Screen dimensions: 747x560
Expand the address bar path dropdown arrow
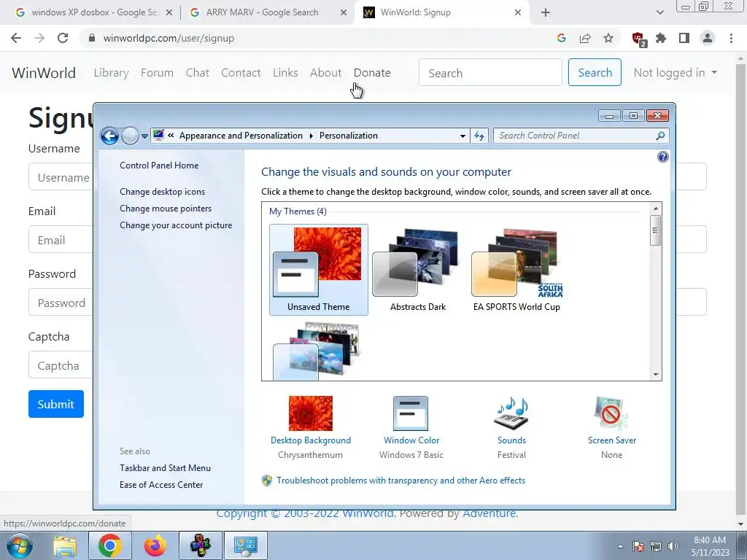(462, 136)
